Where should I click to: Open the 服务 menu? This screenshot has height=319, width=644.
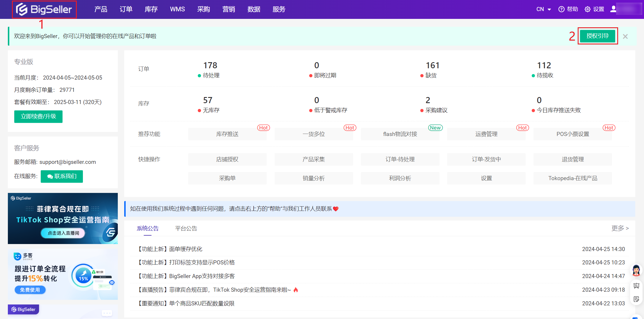(279, 9)
